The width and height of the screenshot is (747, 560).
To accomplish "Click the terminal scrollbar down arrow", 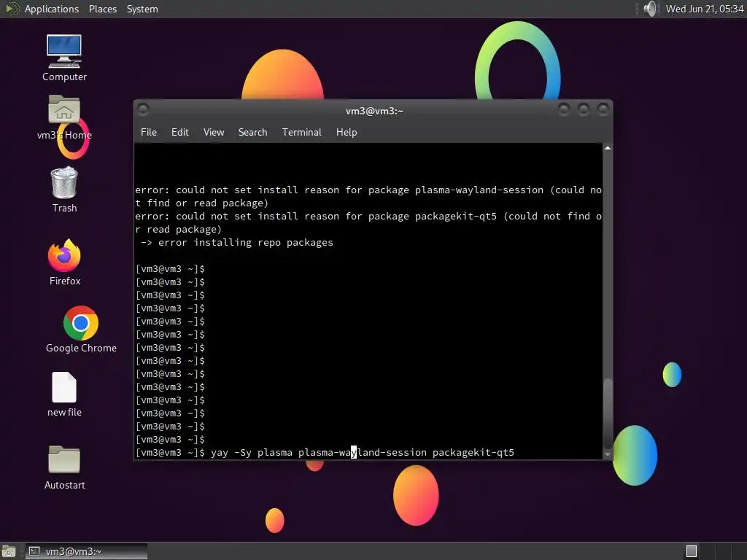I will [608, 454].
